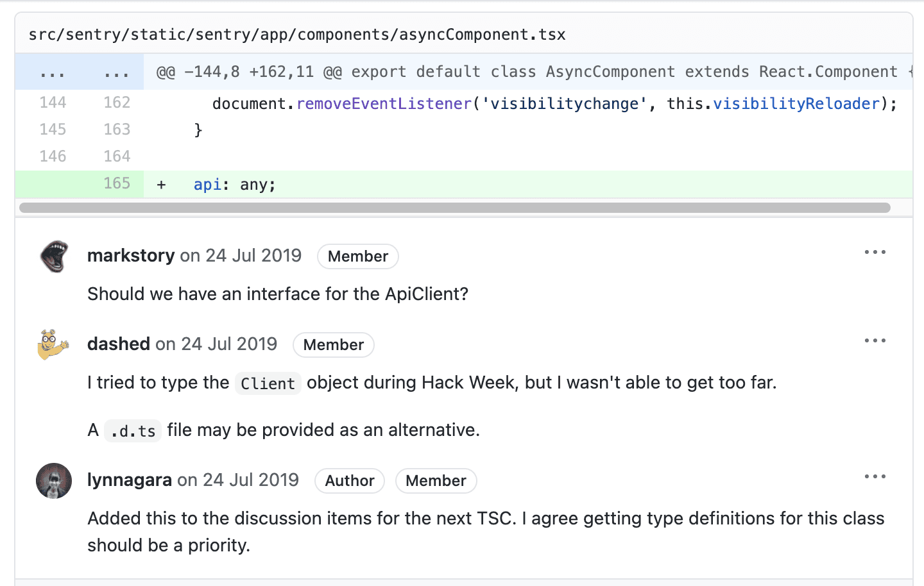Click the asyncComponent.tsx file path header

click(x=296, y=34)
